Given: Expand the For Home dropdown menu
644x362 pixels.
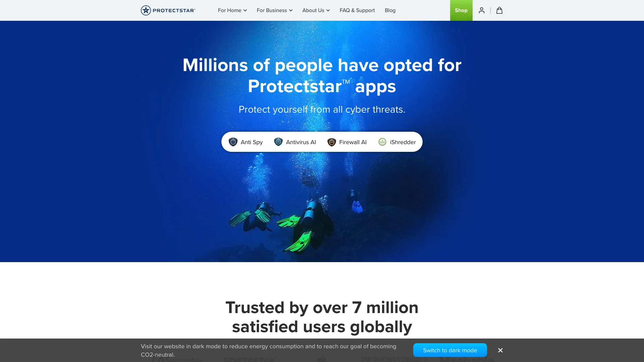Looking at the screenshot, I should pyautogui.click(x=232, y=10).
